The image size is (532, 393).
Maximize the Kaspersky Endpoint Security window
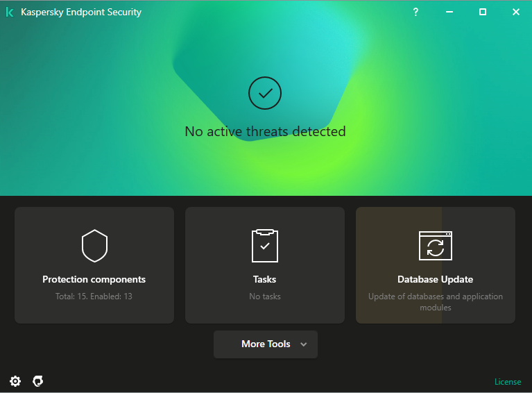pyautogui.click(x=483, y=12)
